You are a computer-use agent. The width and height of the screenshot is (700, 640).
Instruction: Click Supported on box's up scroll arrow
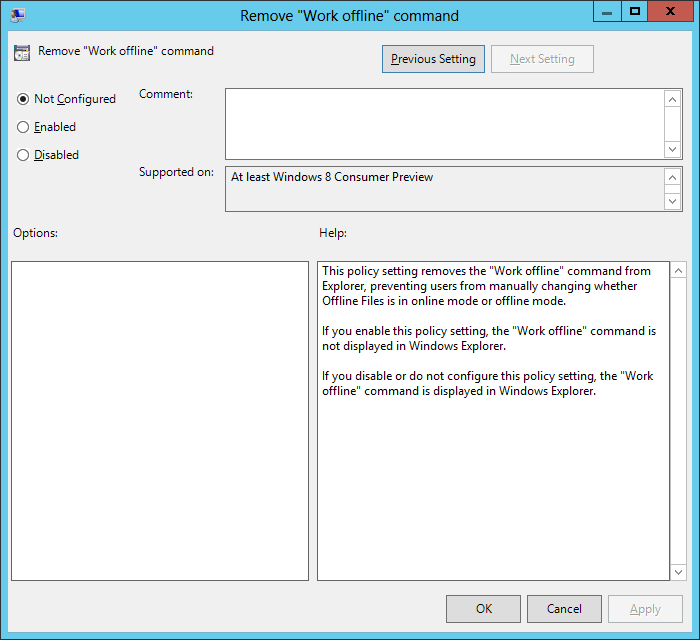(x=673, y=177)
